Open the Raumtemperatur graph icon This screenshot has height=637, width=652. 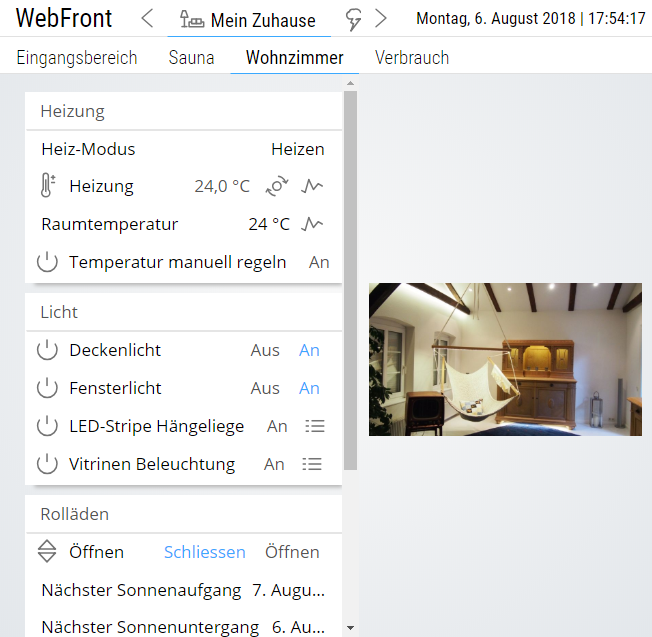pos(313,224)
